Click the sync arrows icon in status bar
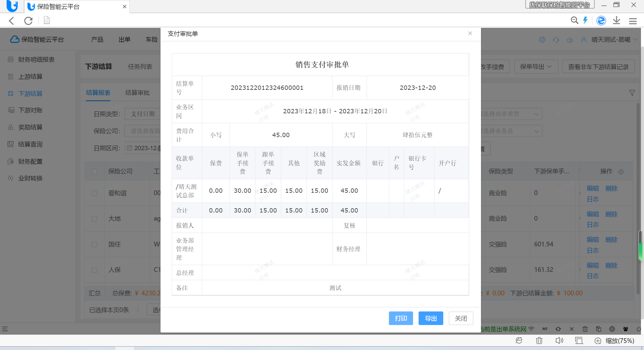644x350 pixels. coord(558,329)
